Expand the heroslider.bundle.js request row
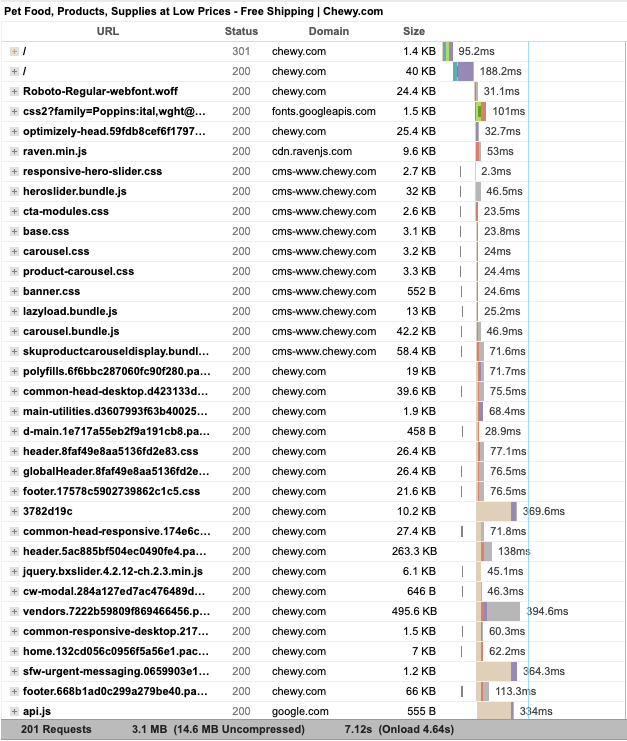The image size is (627, 741). [14, 191]
